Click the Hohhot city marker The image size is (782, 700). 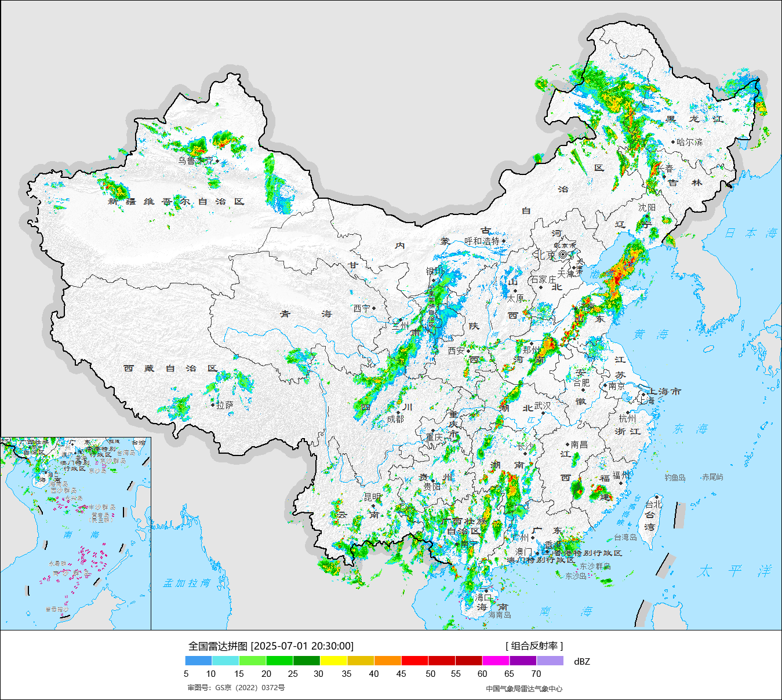click(x=504, y=241)
